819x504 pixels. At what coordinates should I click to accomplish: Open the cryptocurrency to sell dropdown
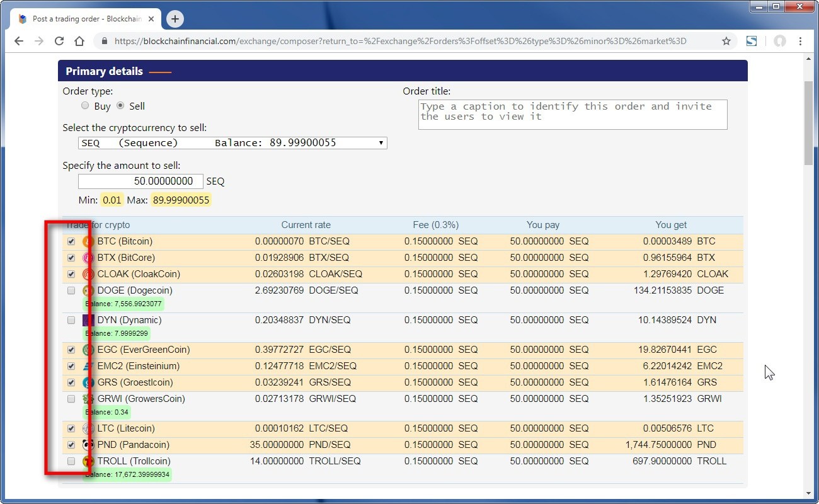click(232, 143)
